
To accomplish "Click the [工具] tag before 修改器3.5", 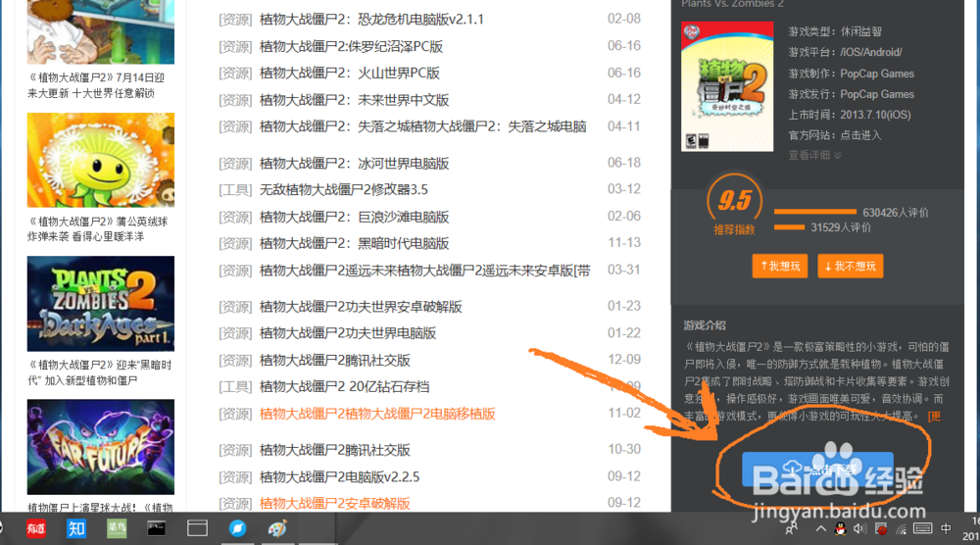I will [235, 190].
